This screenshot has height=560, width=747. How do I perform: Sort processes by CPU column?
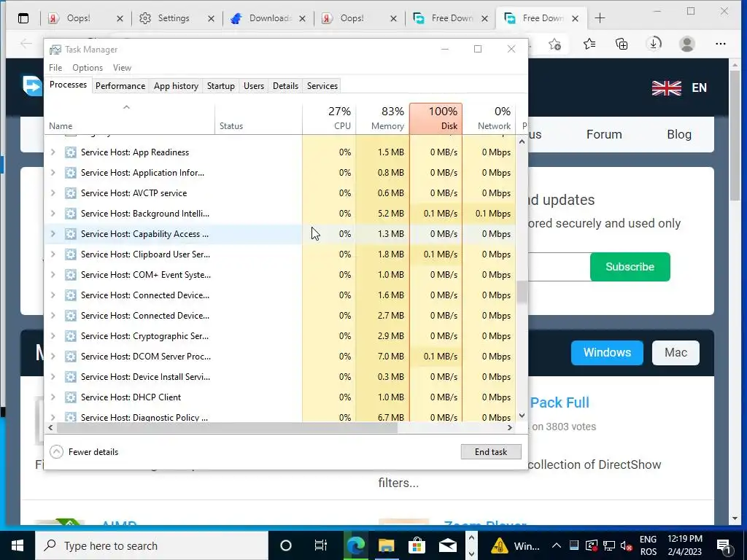(x=329, y=118)
